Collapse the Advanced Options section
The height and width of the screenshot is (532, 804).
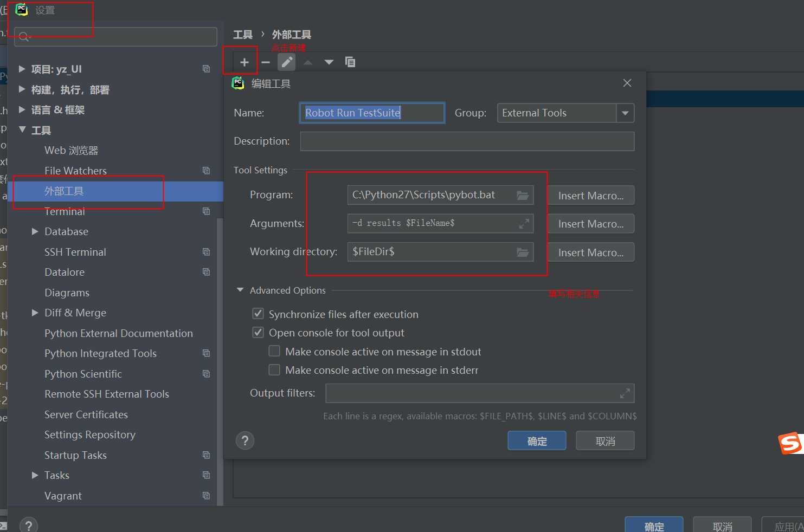pos(240,290)
